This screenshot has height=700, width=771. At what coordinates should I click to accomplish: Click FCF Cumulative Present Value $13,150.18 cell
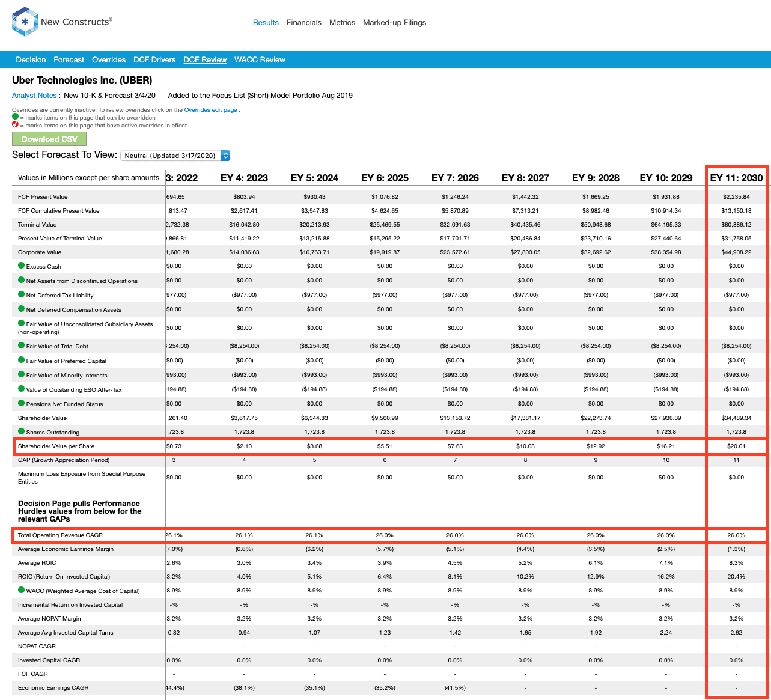[x=736, y=211]
